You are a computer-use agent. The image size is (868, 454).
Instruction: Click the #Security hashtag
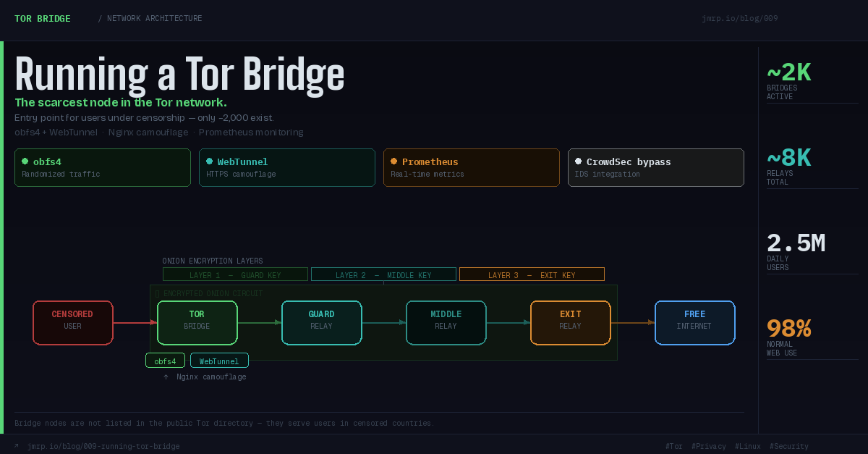[x=788, y=447]
